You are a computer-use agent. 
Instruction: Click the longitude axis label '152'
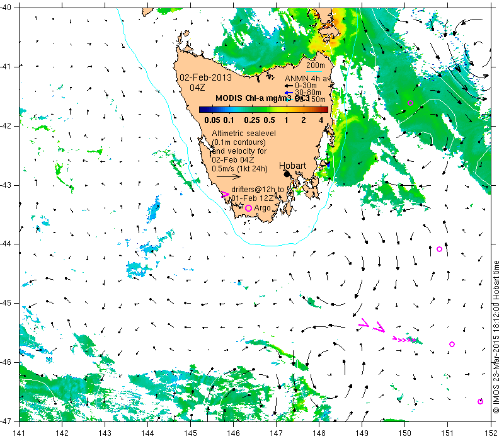(490, 433)
